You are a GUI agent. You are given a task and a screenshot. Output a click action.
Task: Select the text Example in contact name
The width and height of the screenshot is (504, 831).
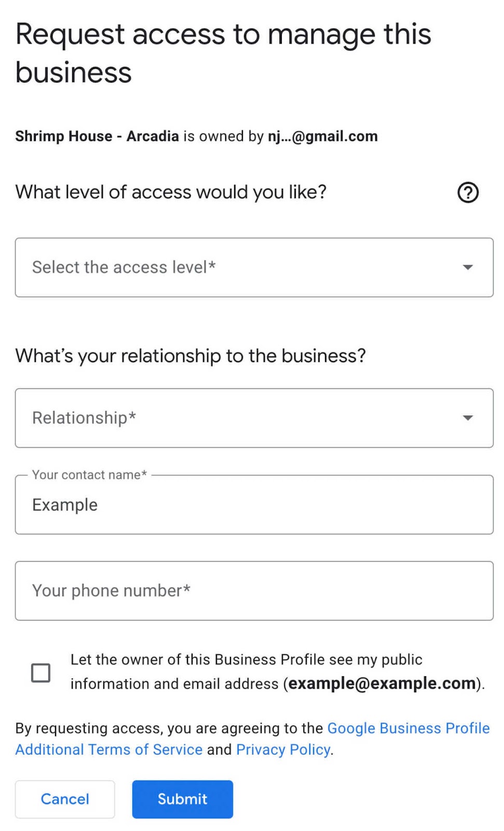[65, 504]
